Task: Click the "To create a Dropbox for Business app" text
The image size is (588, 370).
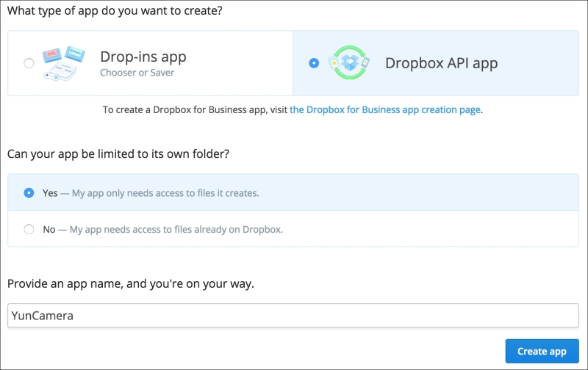Action: [x=195, y=109]
